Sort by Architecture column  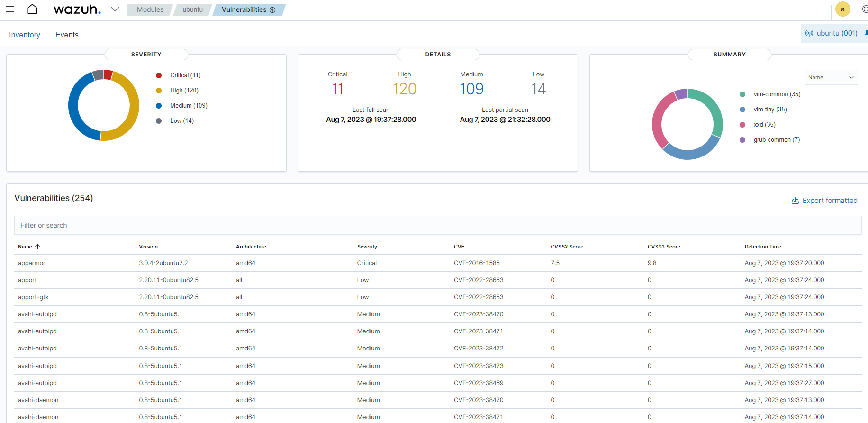tap(251, 247)
